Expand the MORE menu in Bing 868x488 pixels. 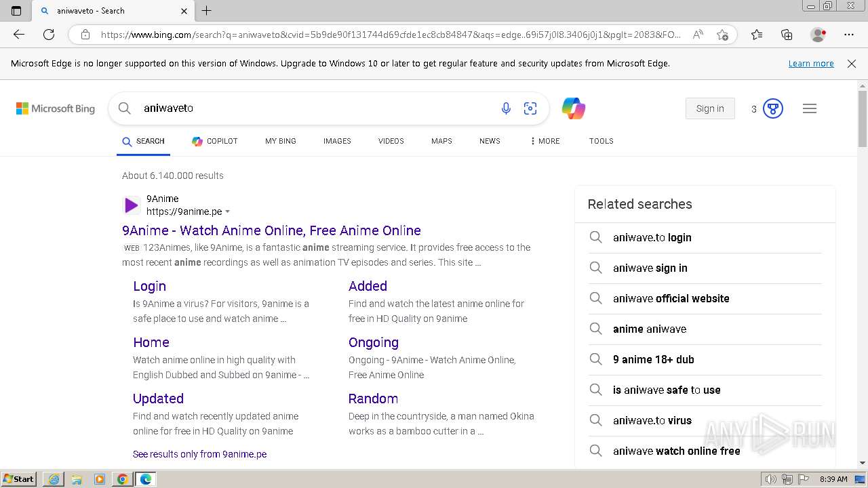tap(545, 141)
